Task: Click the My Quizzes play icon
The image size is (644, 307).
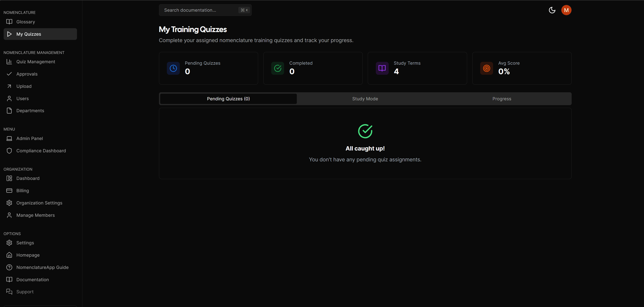Action: [x=9, y=34]
